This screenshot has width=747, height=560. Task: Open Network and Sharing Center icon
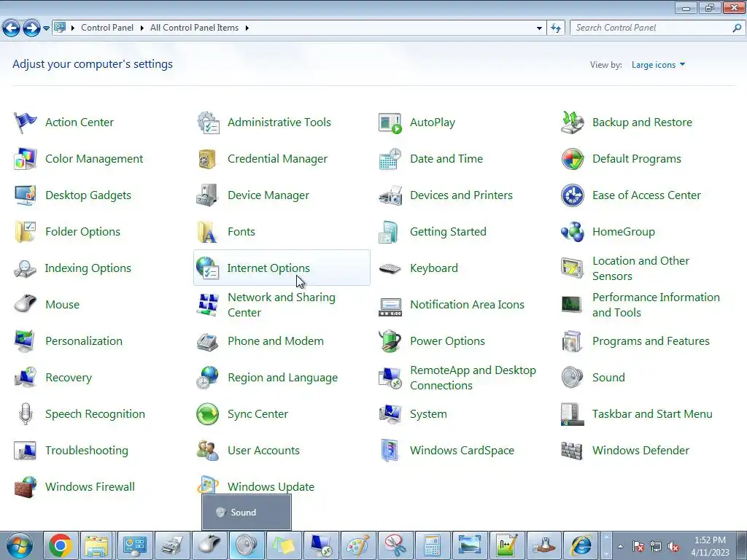coord(208,305)
